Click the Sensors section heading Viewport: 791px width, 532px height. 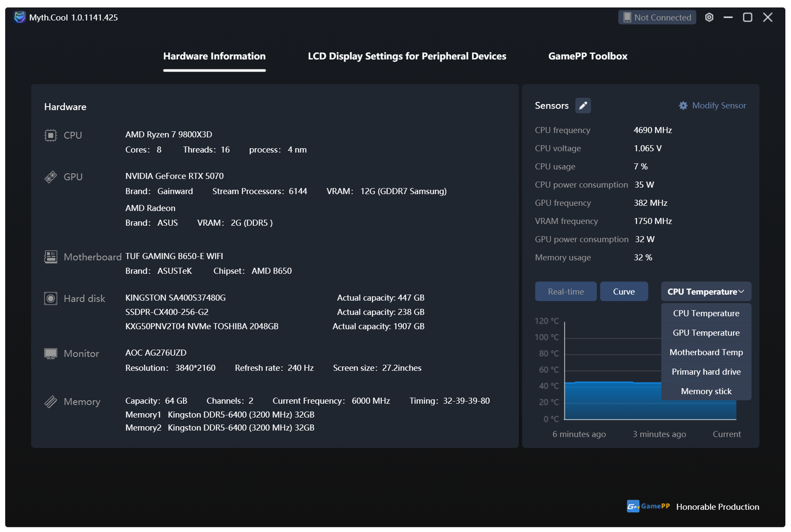pyautogui.click(x=552, y=105)
